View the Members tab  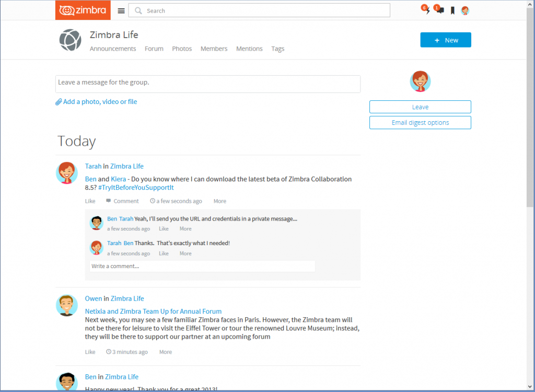point(214,49)
